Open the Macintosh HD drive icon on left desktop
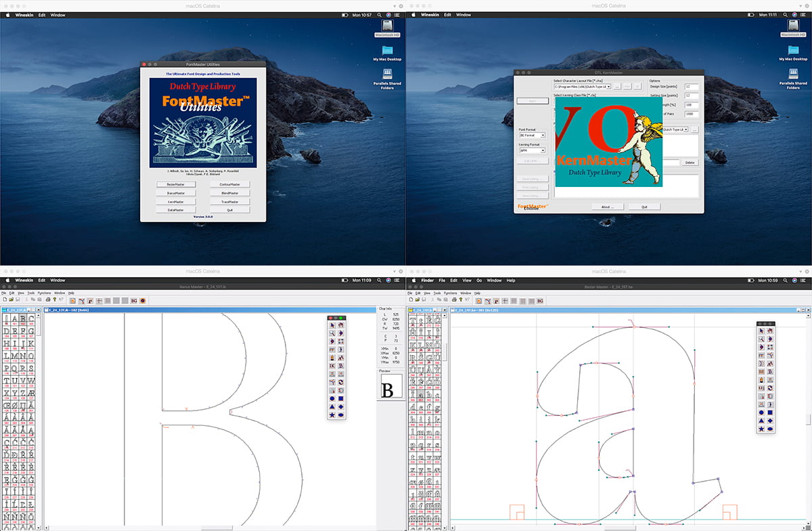 [387, 25]
